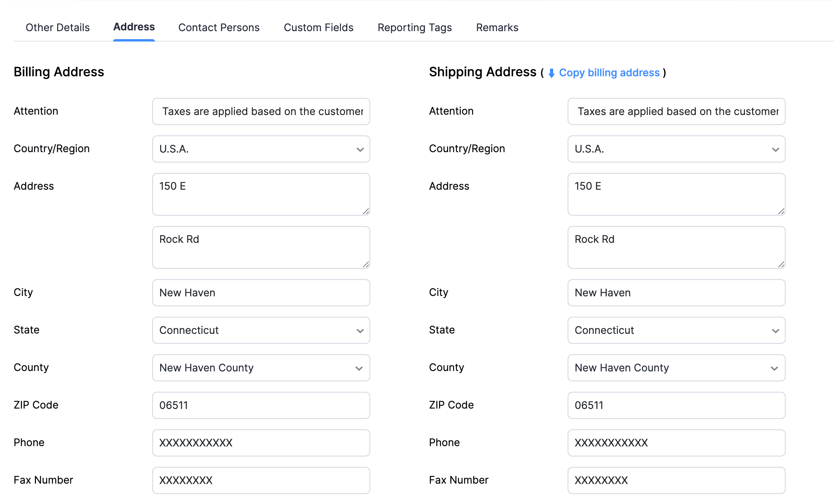Open the shipping State dropdown
The height and width of the screenshot is (504, 834).
[676, 330]
